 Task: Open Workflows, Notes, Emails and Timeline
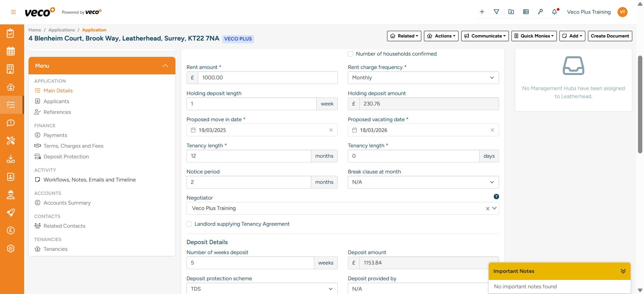pyautogui.click(x=90, y=180)
